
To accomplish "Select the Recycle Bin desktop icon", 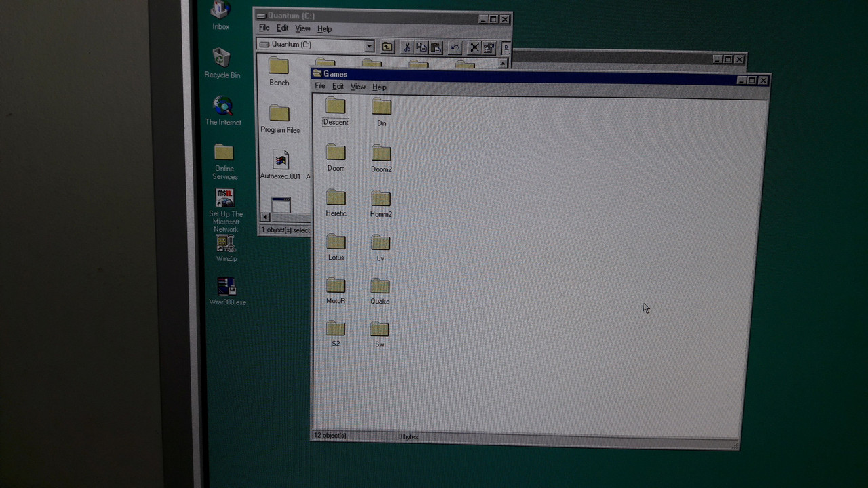I will coord(222,63).
